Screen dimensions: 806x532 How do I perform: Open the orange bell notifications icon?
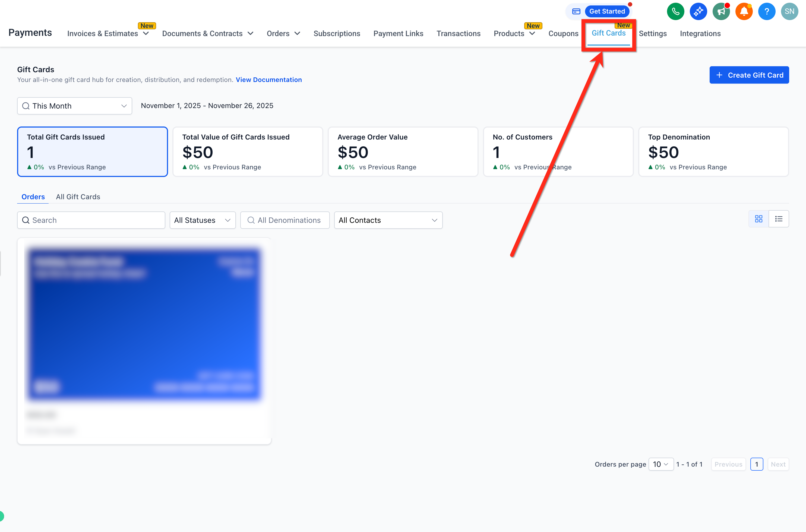[744, 11]
